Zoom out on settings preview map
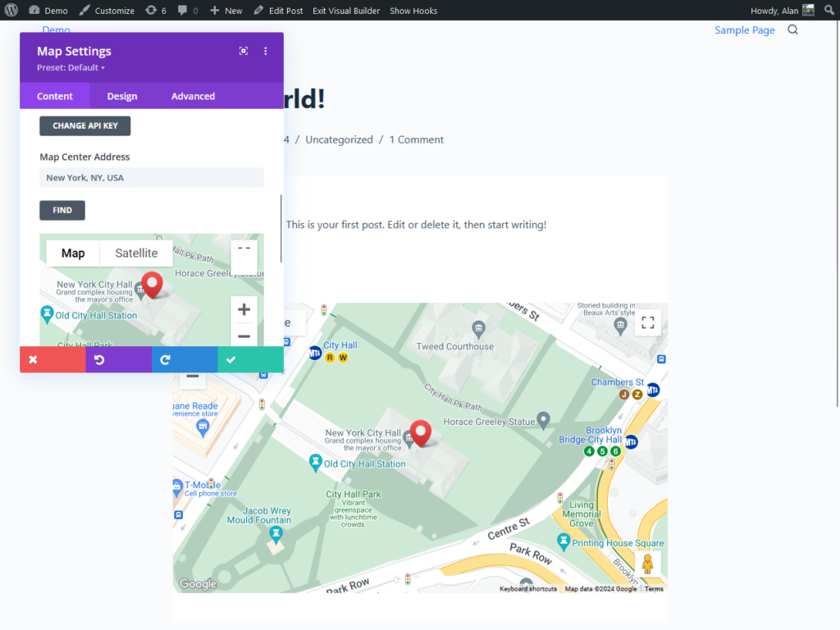840x630 pixels. (x=244, y=336)
